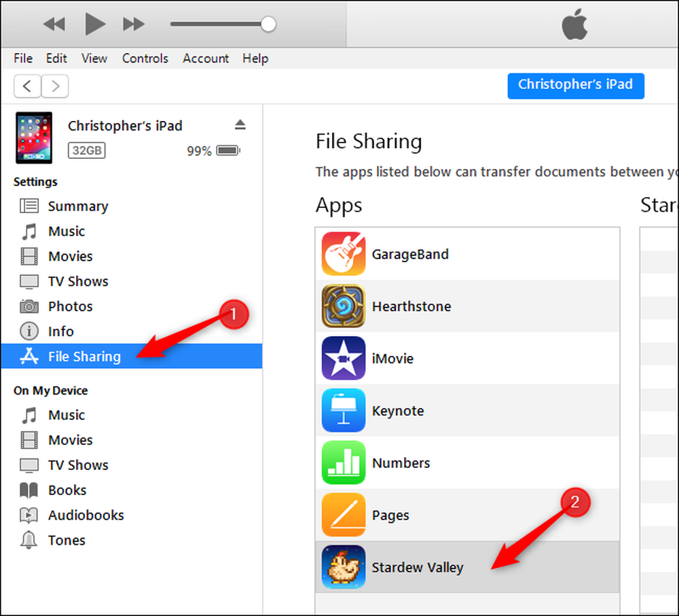
Task: Select the Numbers app icon
Action: click(344, 463)
